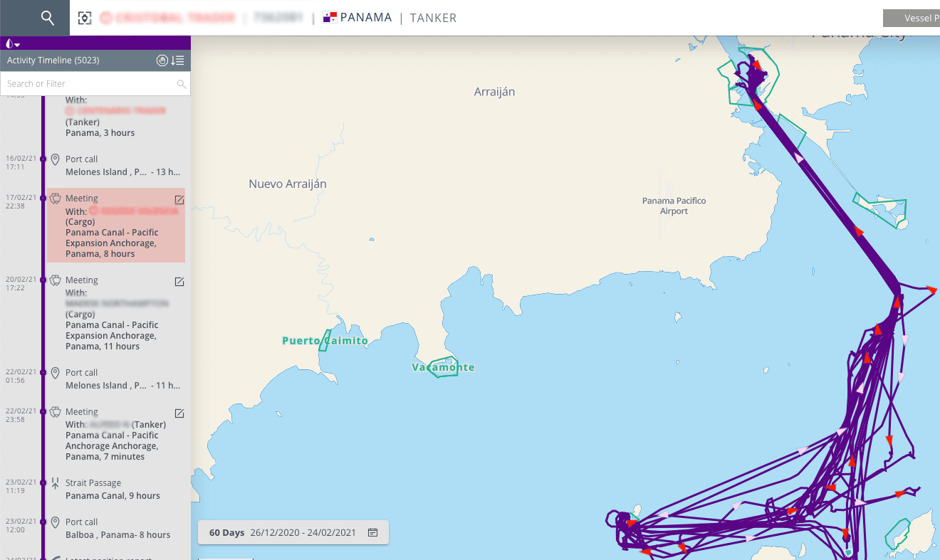Click the 20/02/21 timeline marker dot
This screenshot has width=940, height=560.
click(x=43, y=280)
